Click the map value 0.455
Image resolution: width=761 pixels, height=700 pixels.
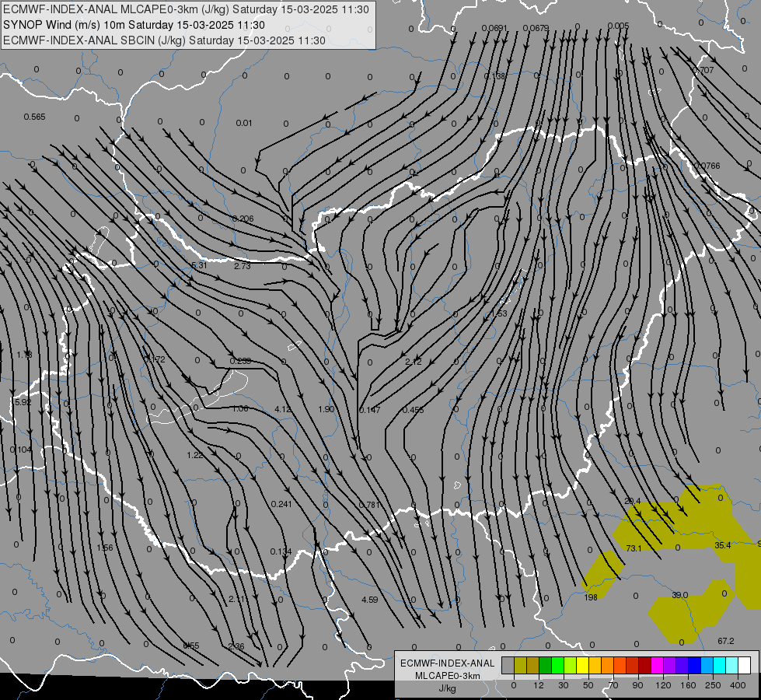[413, 410]
